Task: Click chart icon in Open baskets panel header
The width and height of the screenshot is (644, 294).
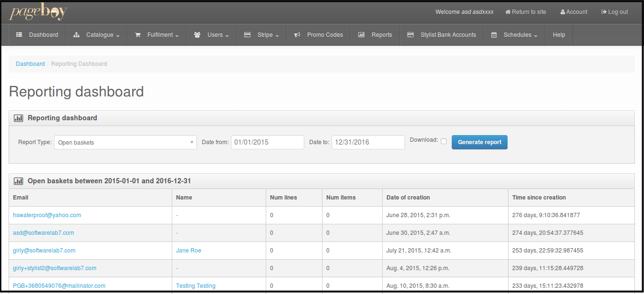Action: (x=18, y=181)
